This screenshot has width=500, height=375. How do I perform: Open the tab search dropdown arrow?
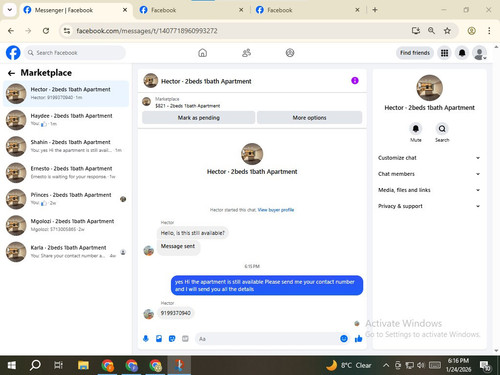[10, 10]
